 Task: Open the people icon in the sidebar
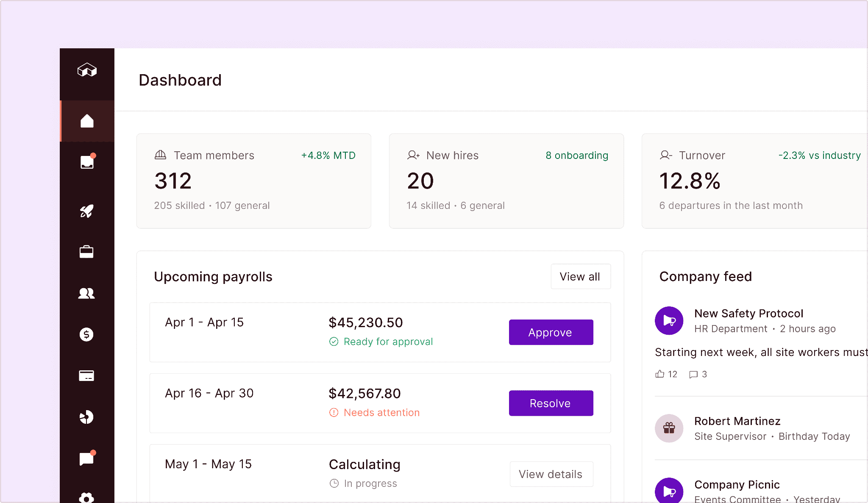(86, 293)
